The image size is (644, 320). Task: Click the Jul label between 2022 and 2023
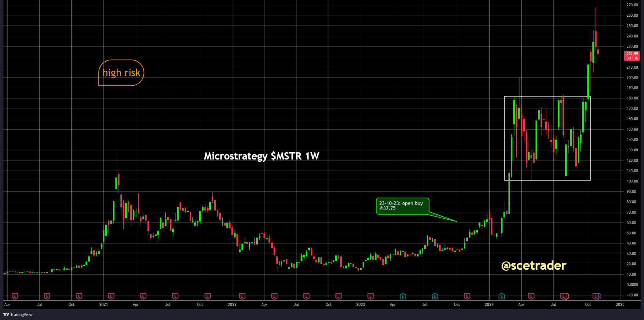click(296, 305)
